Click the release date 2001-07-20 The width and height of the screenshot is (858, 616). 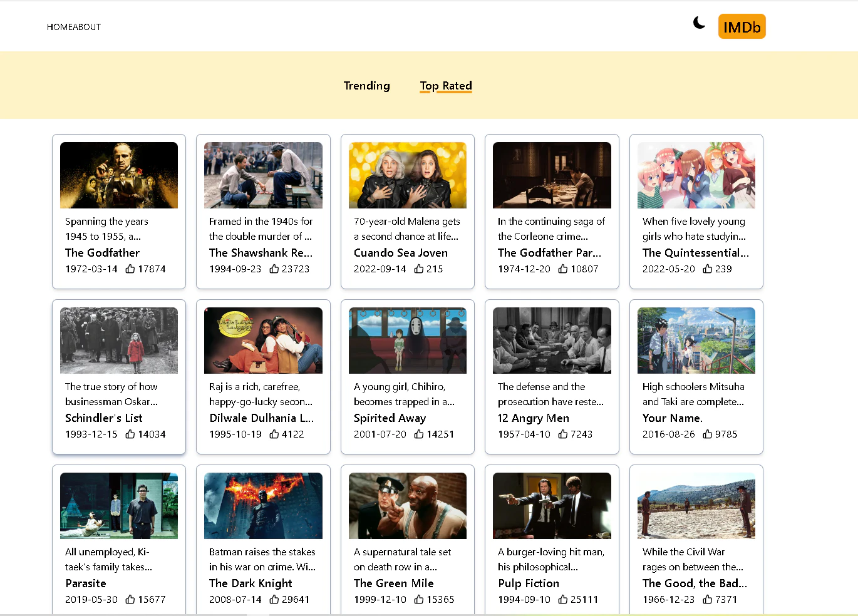(x=380, y=434)
